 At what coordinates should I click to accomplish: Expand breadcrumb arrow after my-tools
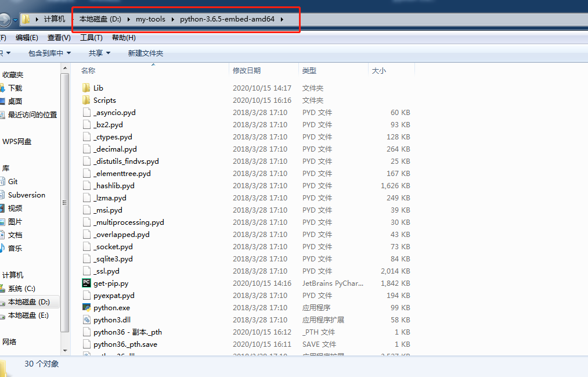pyautogui.click(x=172, y=19)
